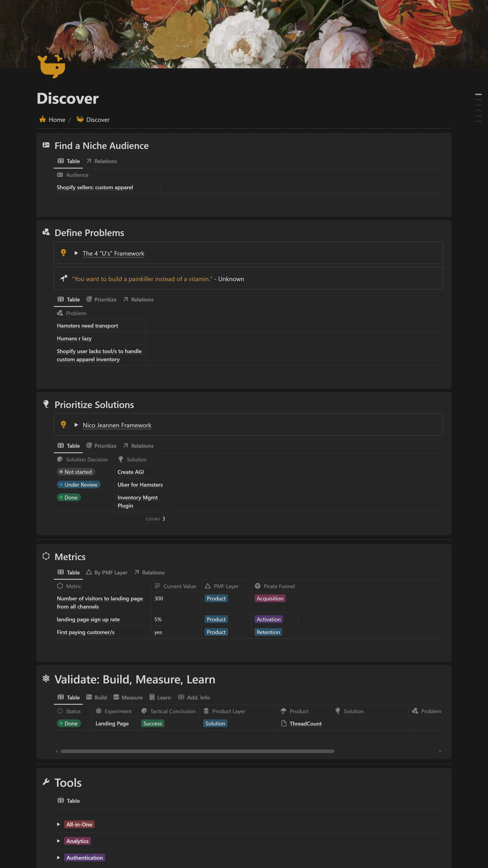Click the Metrics heading icon

(x=46, y=556)
